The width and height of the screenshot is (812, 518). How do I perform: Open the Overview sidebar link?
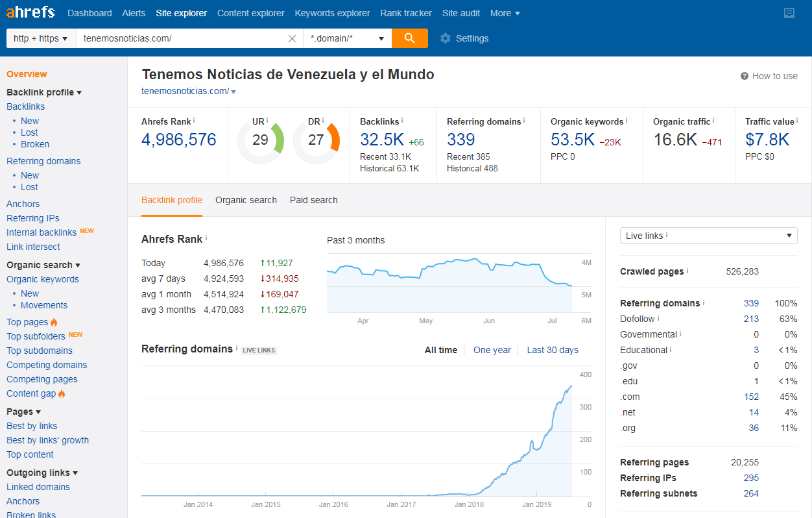(27, 74)
